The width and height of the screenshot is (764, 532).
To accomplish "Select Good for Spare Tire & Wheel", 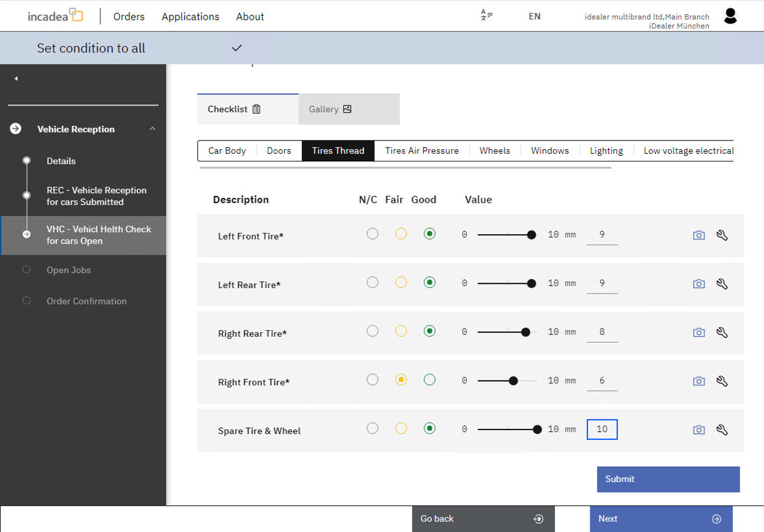I will pyautogui.click(x=429, y=428).
